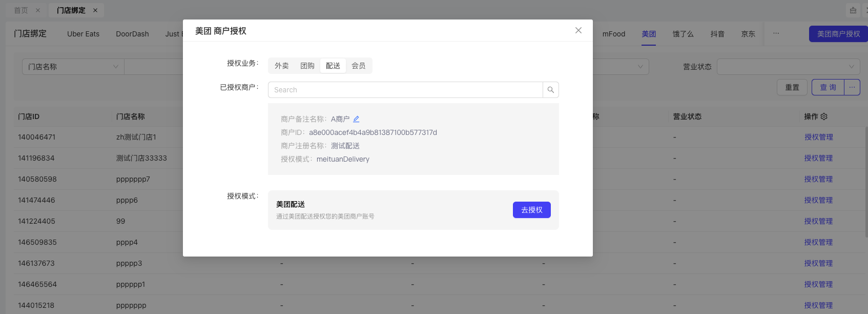Open the 饿了么 platform tab
868x314 pixels.
coord(683,34)
